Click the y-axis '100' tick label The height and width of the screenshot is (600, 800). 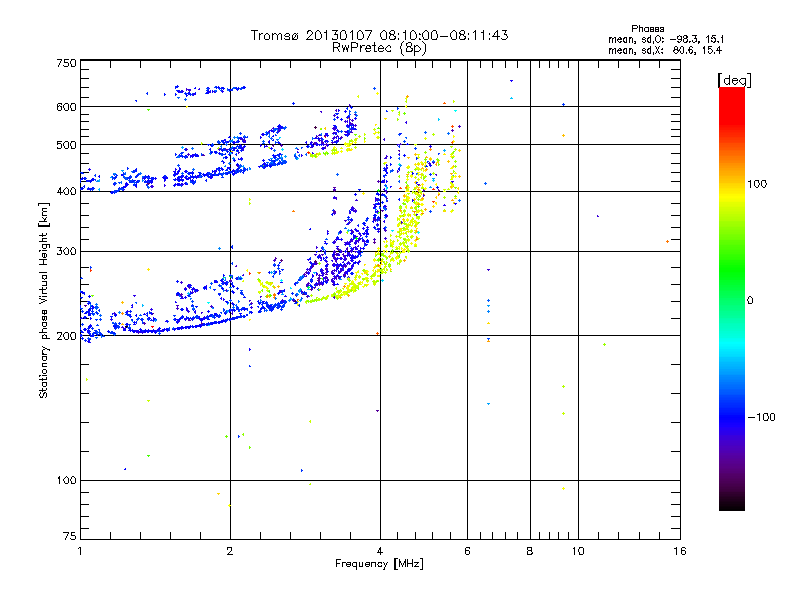click(x=66, y=480)
